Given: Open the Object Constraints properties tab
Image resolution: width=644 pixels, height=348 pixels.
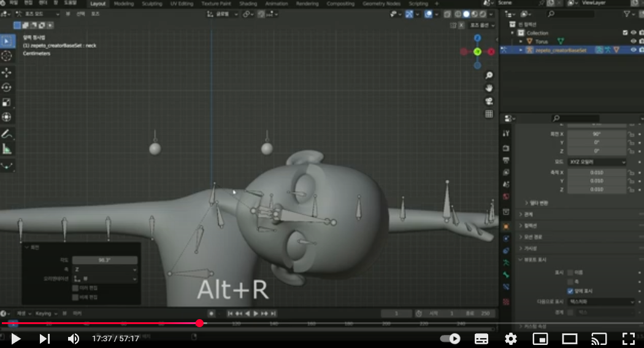Looking at the screenshot, I should tap(506, 250).
